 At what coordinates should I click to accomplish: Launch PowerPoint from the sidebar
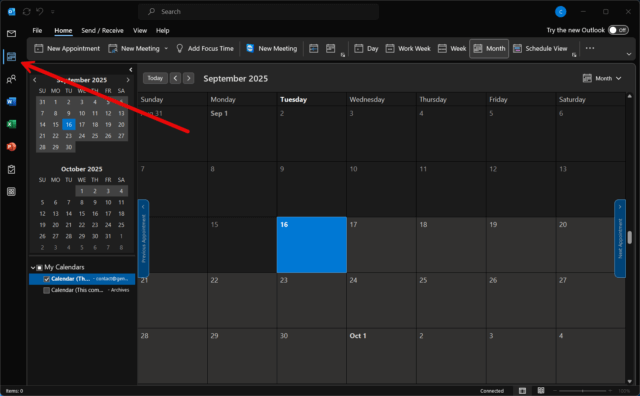11,147
